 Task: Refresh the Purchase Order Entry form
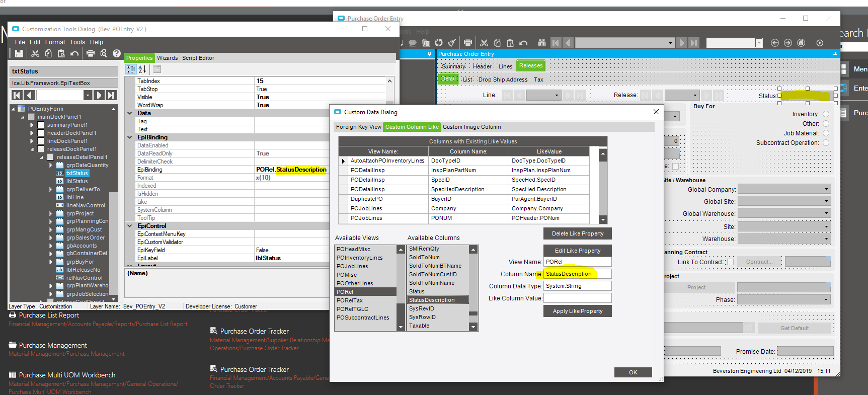(x=439, y=43)
